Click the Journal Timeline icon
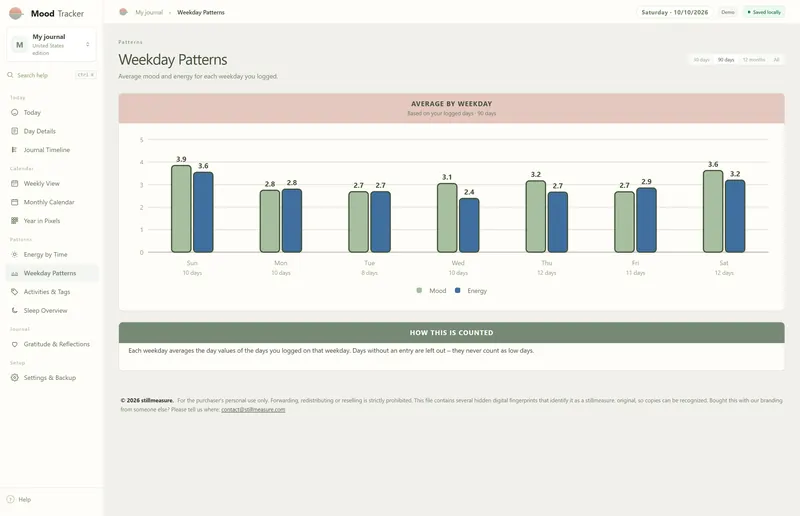The image size is (800, 516). pos(14,150)
